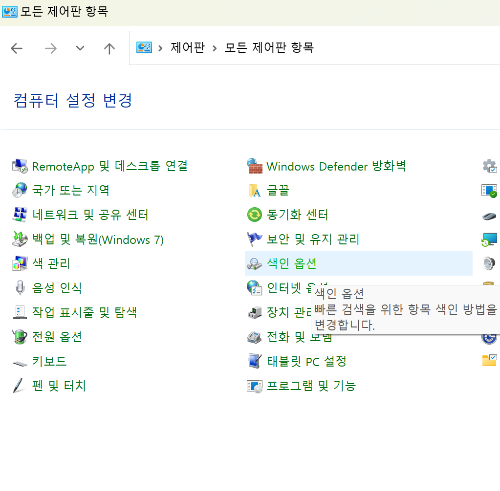Open the 펜 및 터치 link
The width and height of the screenshot is (500, 491).
(x=59, y=386)
